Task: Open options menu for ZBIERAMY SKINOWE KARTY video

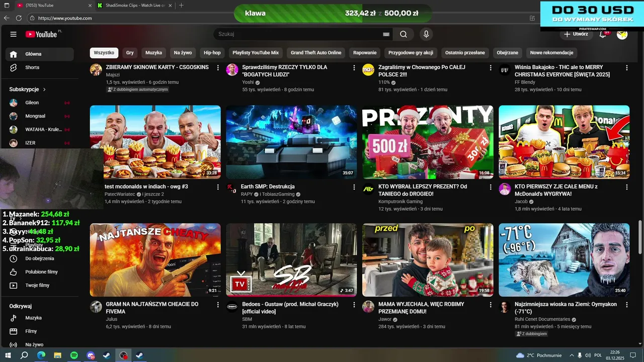Action: click(x=218, y=67)
